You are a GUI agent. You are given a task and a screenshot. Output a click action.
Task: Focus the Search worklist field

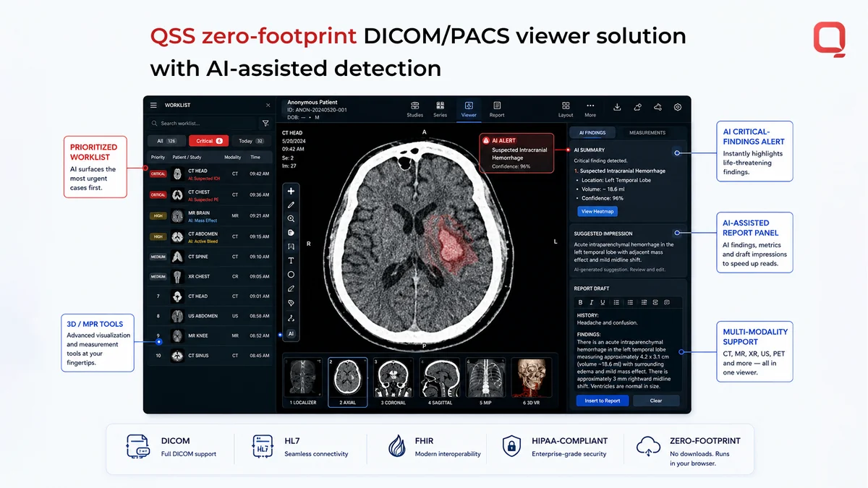pyautogui.click(x=203, y=124)
